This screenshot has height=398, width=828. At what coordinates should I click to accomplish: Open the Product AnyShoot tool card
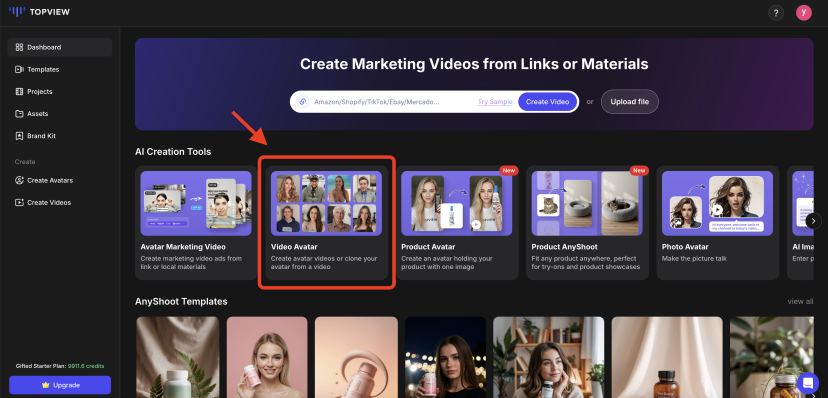tap(587, 222)
